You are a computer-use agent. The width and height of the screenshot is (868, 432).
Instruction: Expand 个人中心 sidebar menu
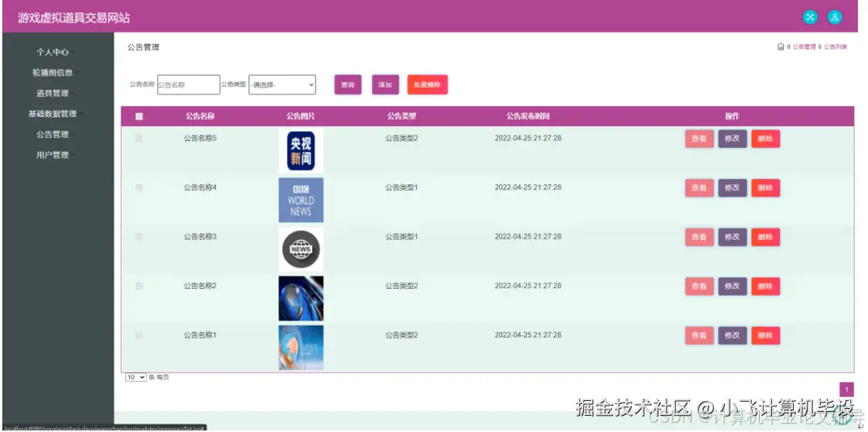[x=53, y=52]
